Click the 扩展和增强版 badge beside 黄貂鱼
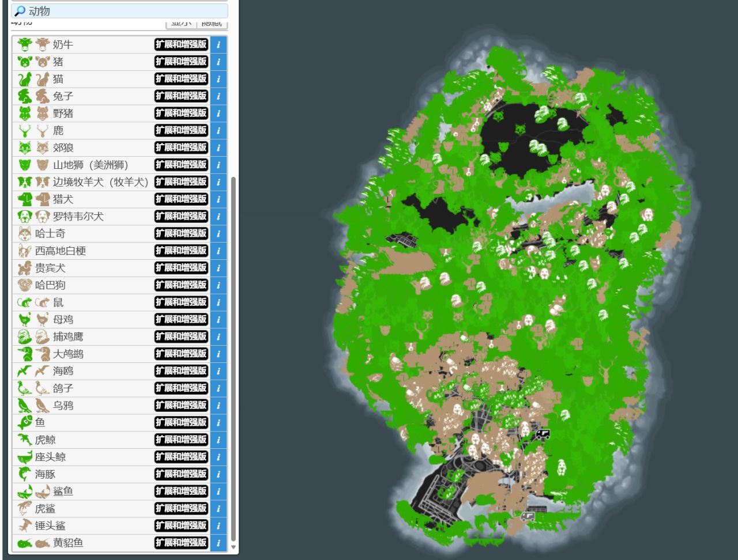738x560 pixels. (x=181, y=543)
